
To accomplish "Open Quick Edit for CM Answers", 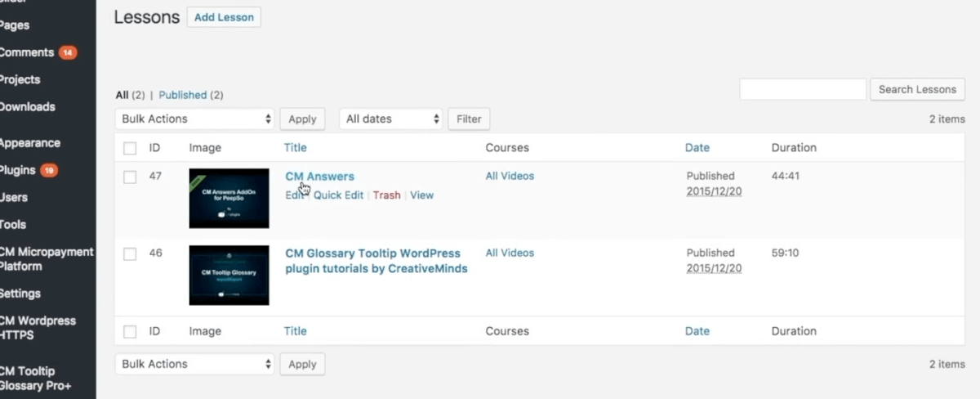I will 338,195.
